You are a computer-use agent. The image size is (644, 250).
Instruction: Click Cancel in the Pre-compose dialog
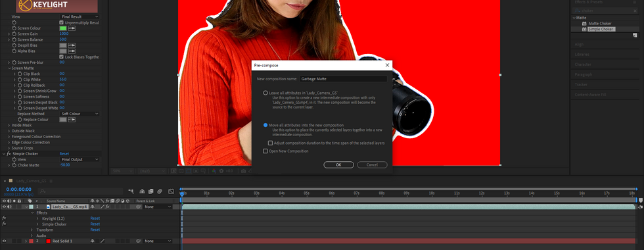tap(372, 165)
